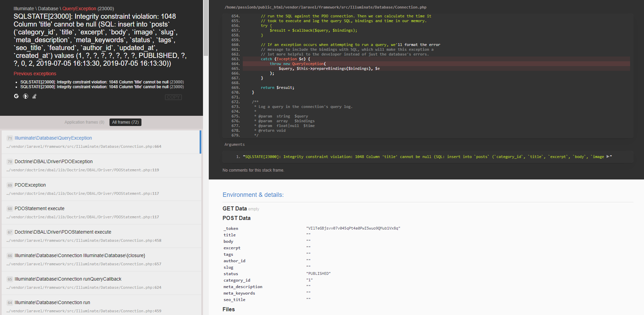The height and width of the screenshot is (315, 644).
Task: Select frame 66 Database closure
Action: tap(80, 255)
